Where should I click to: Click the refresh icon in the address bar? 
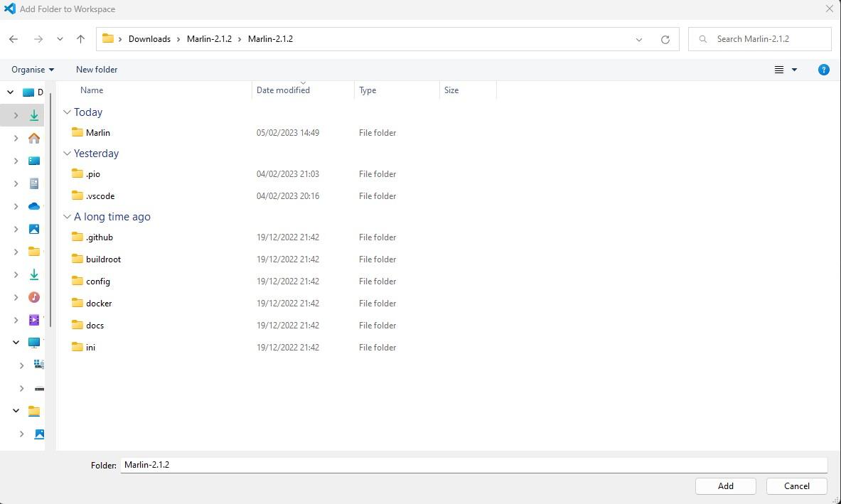click(x=665, y=39)
